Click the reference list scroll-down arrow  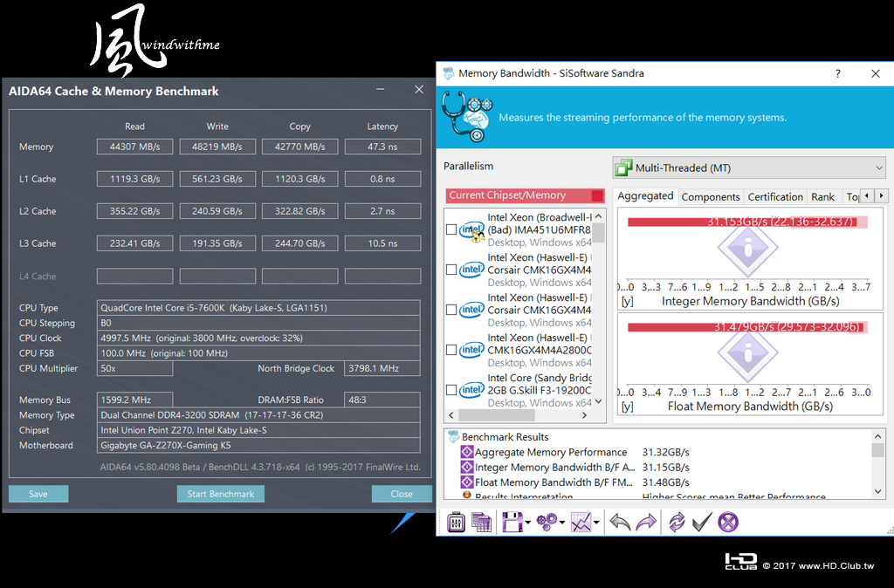coord(599,401)
